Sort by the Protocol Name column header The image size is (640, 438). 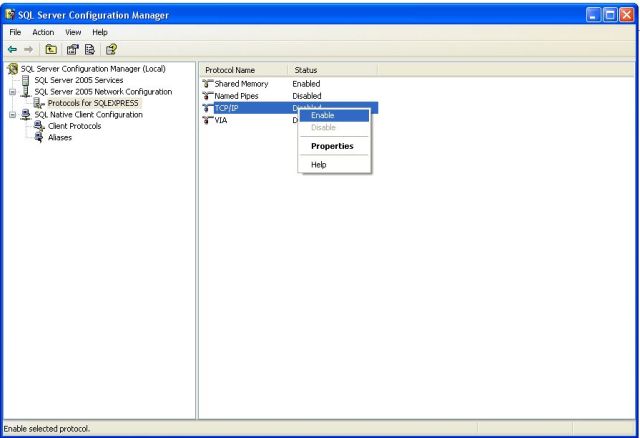[244, 70]
